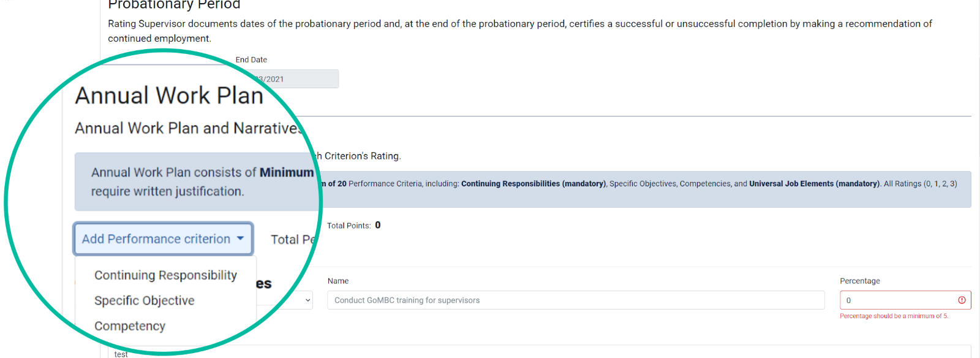Click the Name label above the input
The height and width of the screenshot is (358, 980).
338,281
